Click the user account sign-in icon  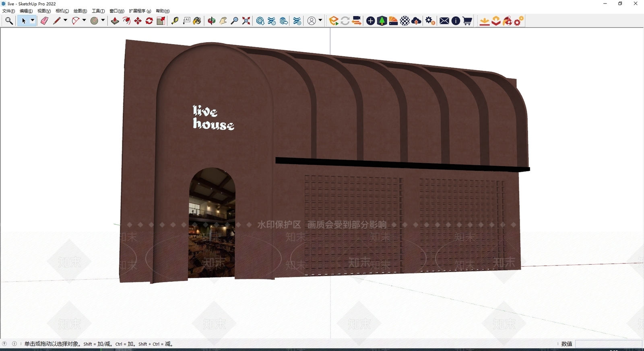pos(312,21)
